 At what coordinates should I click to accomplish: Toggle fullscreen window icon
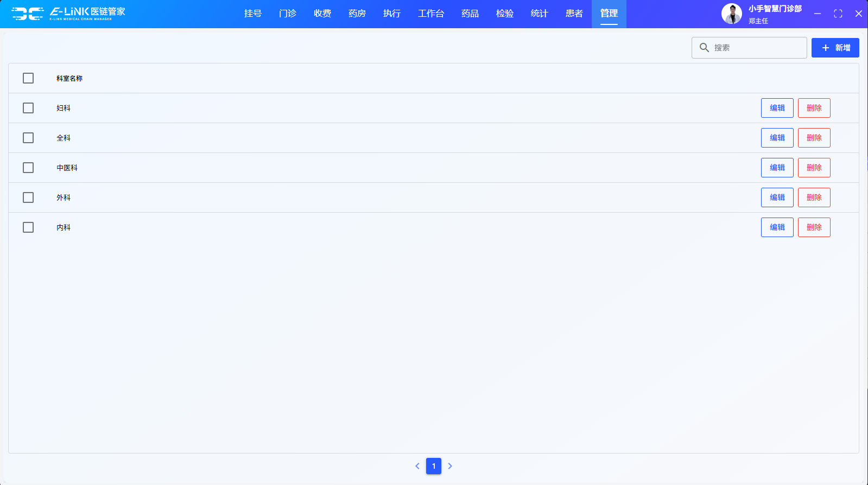coord(838,14)
